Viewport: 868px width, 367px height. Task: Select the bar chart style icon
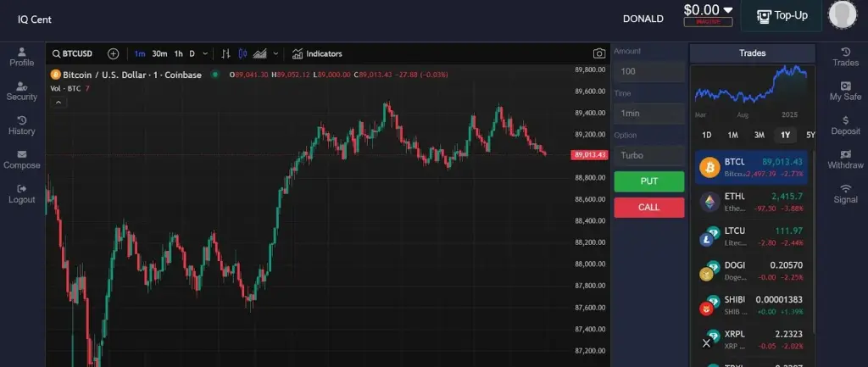coord(225,53)
